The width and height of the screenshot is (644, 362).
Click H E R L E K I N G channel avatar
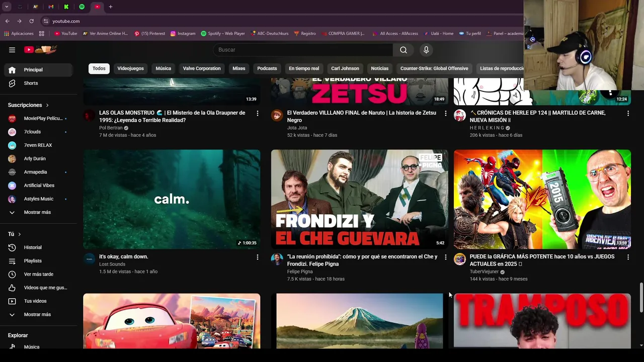[x=460, y=116]
